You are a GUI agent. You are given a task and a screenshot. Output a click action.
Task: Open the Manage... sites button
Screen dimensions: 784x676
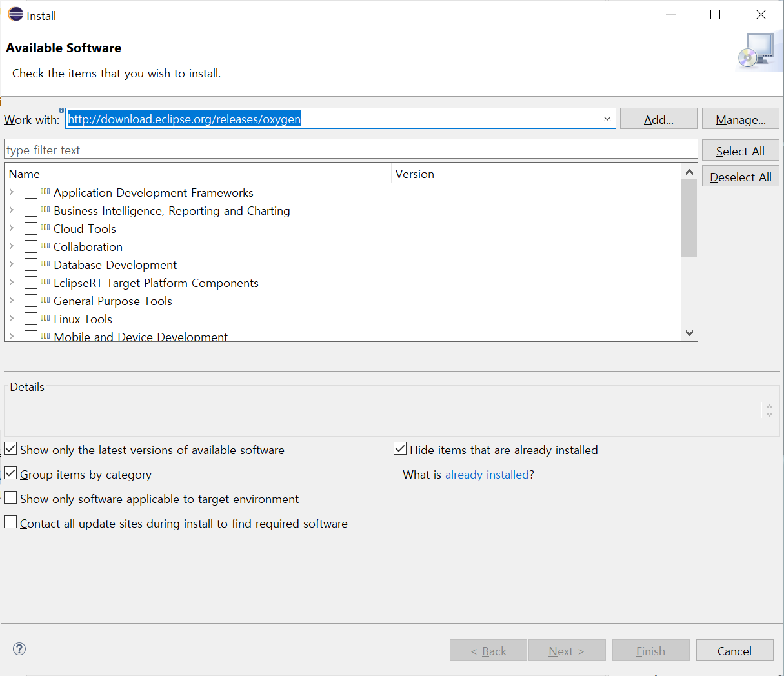pyautogui.click(x=741, y=119)
